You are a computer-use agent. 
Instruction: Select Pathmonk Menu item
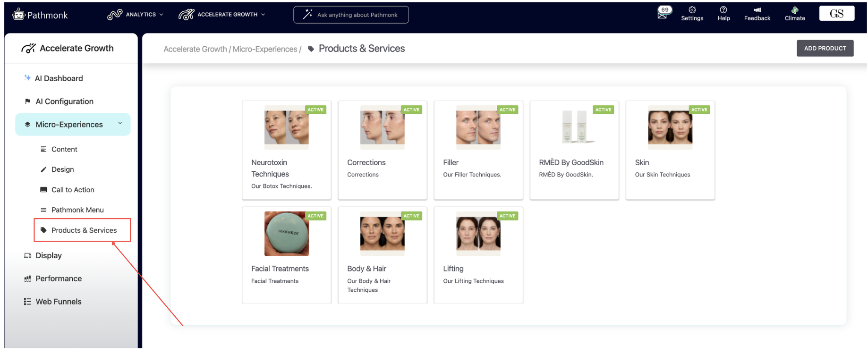77,210
